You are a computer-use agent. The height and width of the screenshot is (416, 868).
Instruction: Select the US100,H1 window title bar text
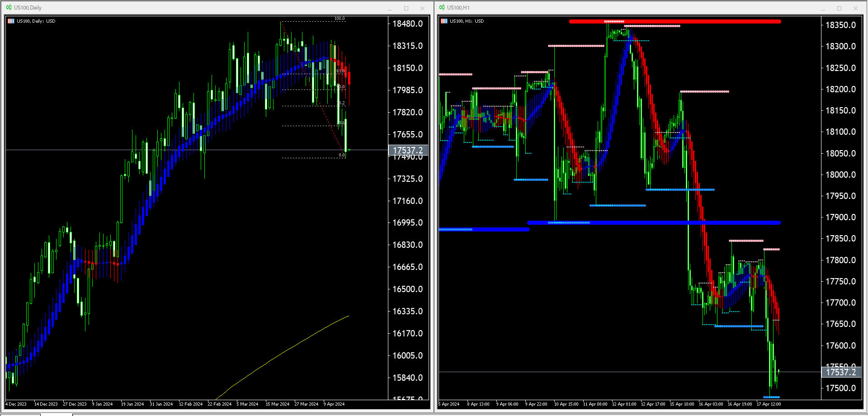point(458,8)
